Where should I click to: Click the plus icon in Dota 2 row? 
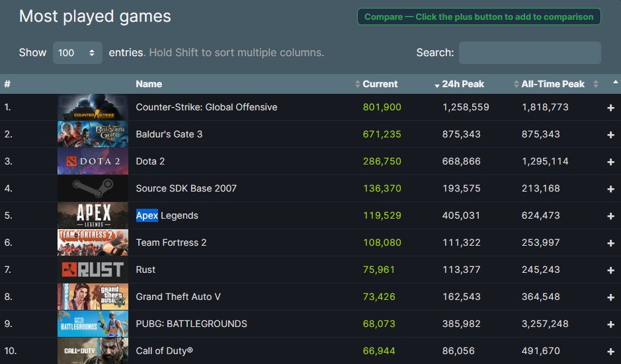click(610, 162)
